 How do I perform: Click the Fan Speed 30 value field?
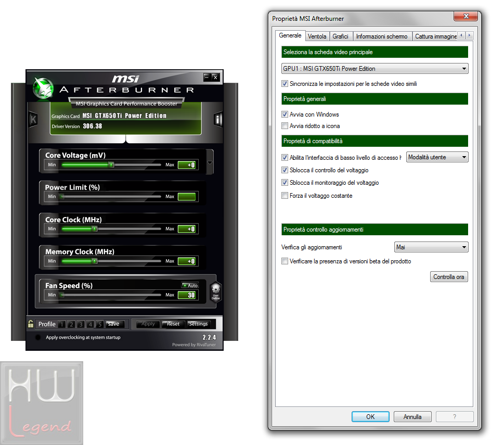click(187, 295)
